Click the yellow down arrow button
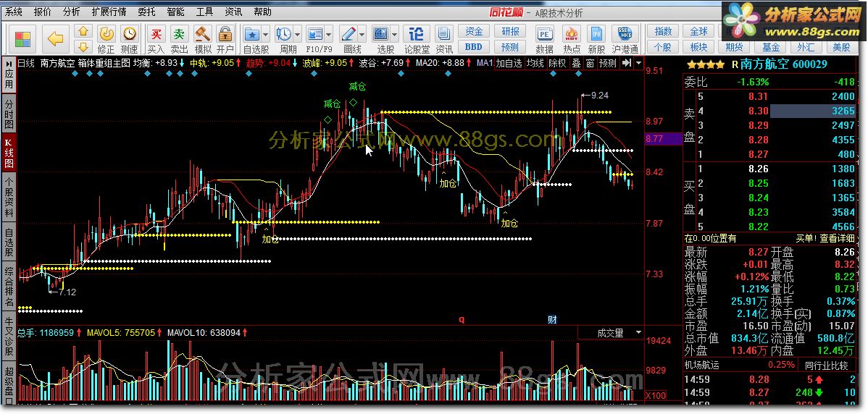 click(x=83, y=46)
